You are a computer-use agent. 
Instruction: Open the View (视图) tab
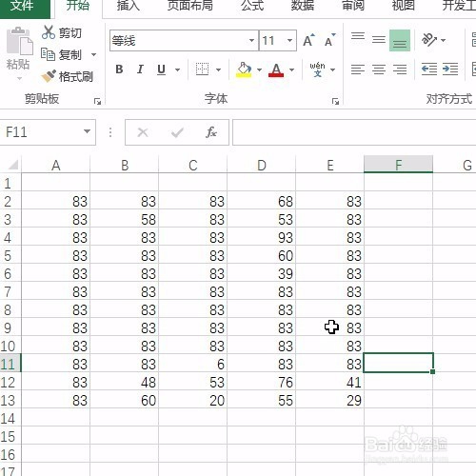pyautogui.click(x=403, y=6)
